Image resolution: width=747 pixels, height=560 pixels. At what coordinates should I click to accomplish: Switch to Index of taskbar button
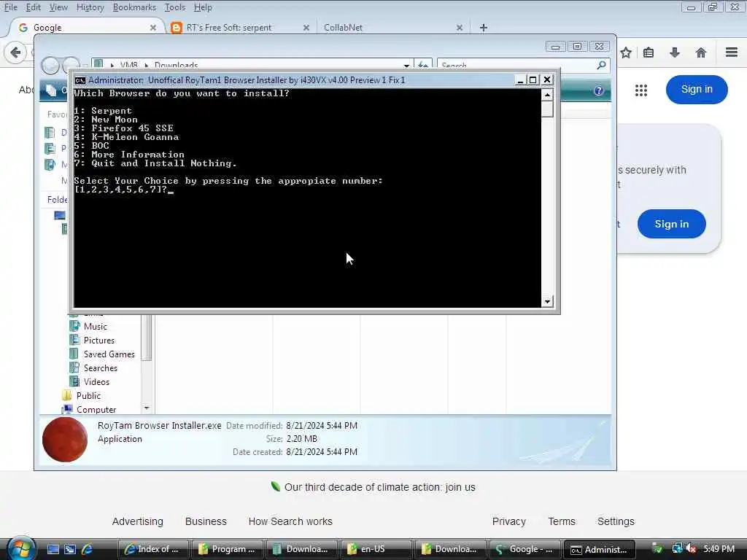pyautogui.click(x=152, y=549)
